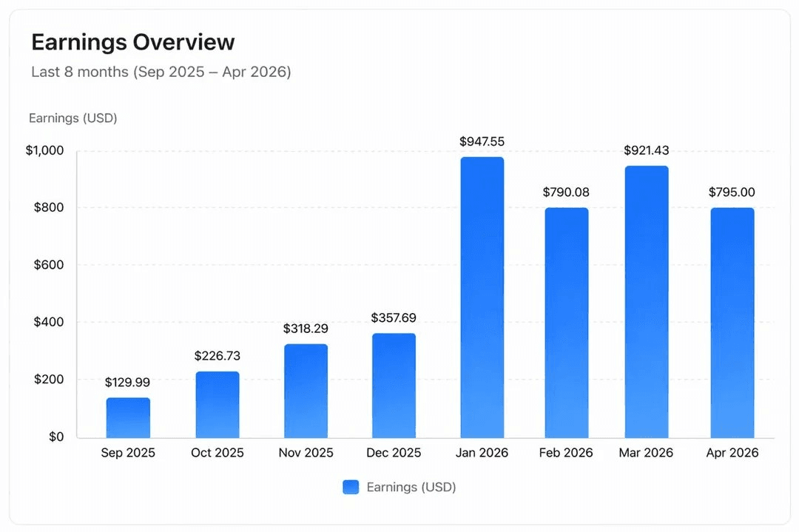This screenshot has height=532, width=799.
Task: Select the Sep 2025 bar
Action: 127,418
